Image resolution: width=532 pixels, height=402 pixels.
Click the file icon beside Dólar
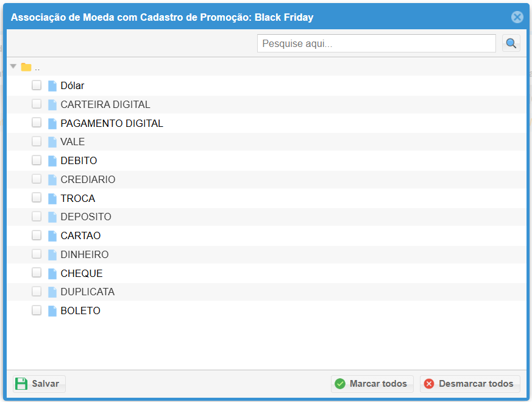coord(52,86)
